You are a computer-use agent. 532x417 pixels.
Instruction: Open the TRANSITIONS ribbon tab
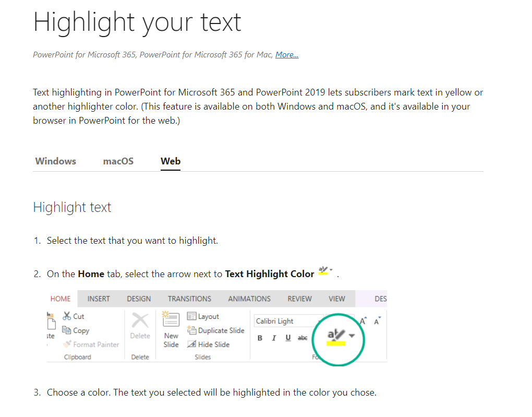pyautogui.click(x=189, y=299)
